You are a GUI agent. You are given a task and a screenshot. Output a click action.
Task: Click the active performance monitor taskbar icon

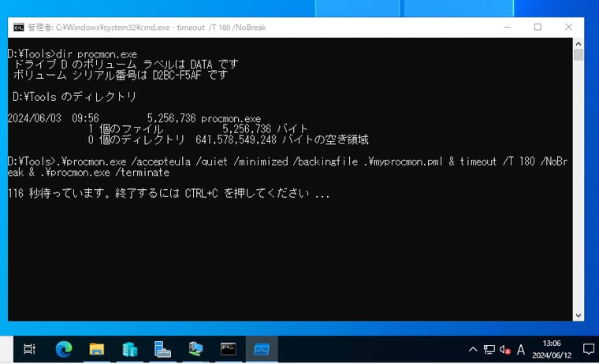point(262,349)
